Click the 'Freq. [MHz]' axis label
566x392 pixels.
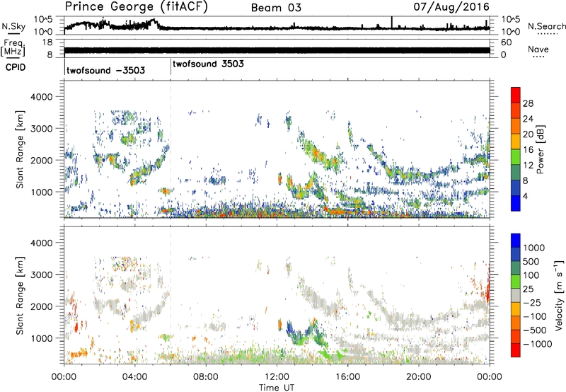click(x=13, y=47)
